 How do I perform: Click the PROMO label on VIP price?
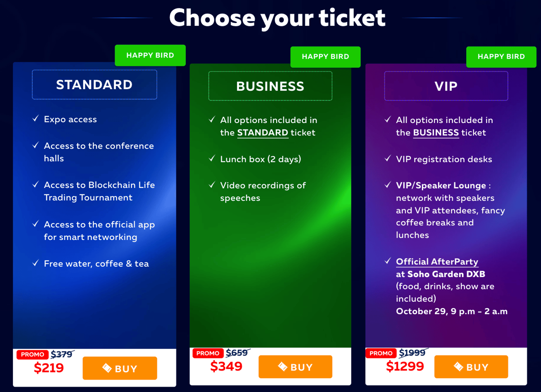[x=381, y=353]
